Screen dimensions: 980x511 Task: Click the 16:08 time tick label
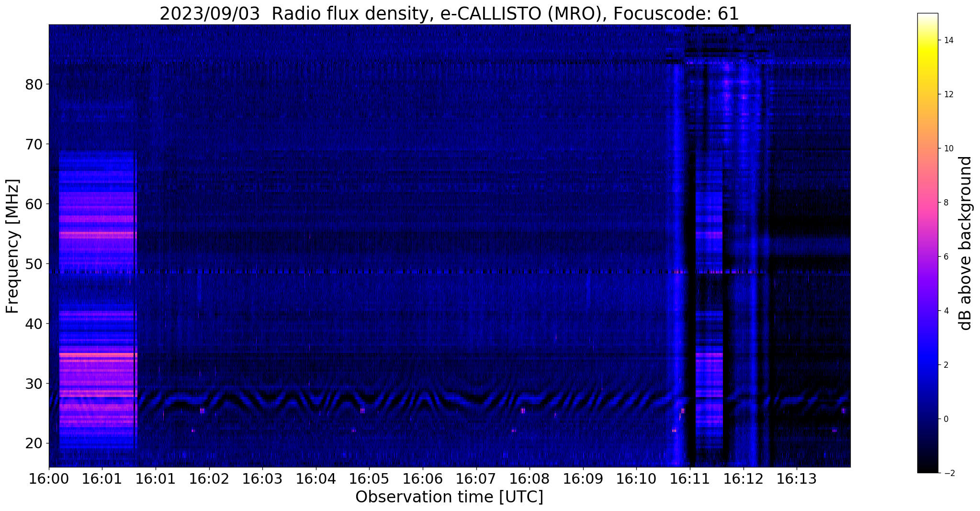(529, 478)
